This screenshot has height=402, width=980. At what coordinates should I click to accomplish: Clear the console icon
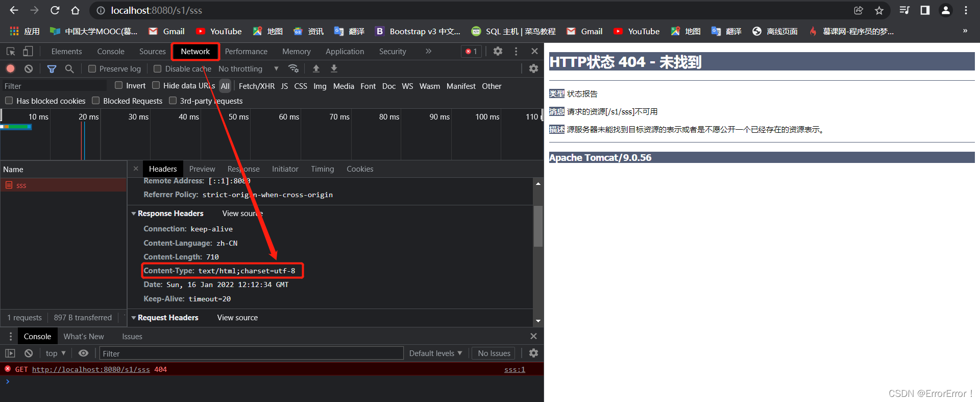[x=29, y=353]
